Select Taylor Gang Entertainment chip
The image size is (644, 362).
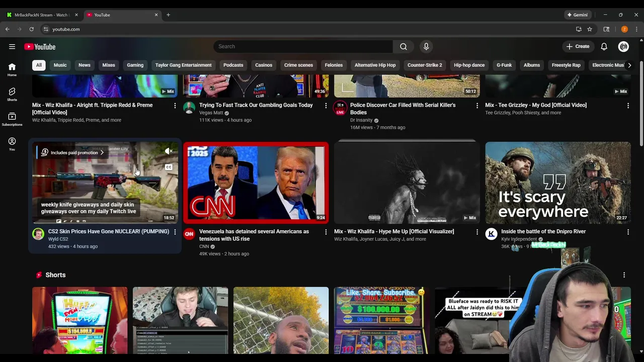(183, 65)
